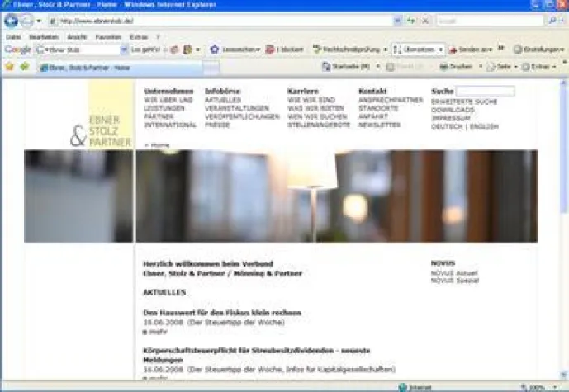
Task: Click the page vertical scrollbar thumb
Action: tap(563, 150)
